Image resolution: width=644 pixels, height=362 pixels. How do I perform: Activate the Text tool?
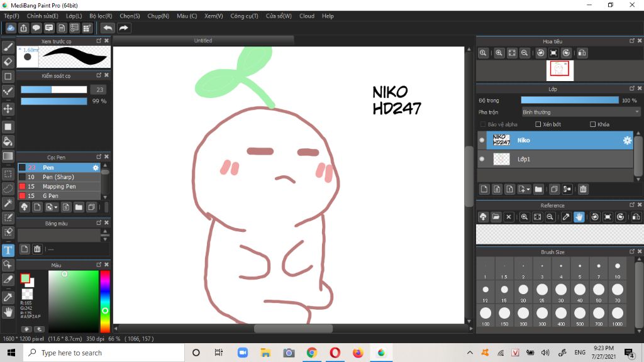pos(8,250)
